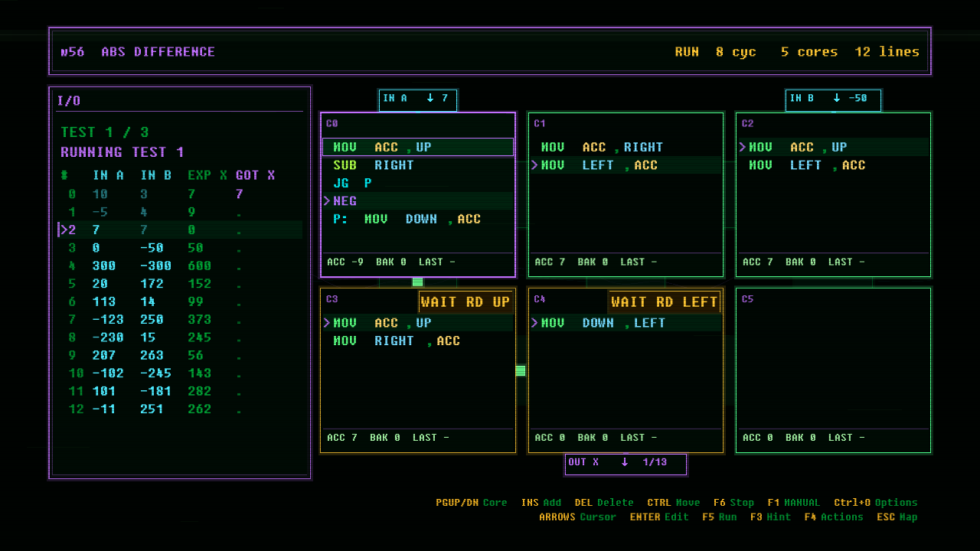Select I/O row 5 expecting 152
The height and width of the screenshot is (551, 980).
(181, 284)
